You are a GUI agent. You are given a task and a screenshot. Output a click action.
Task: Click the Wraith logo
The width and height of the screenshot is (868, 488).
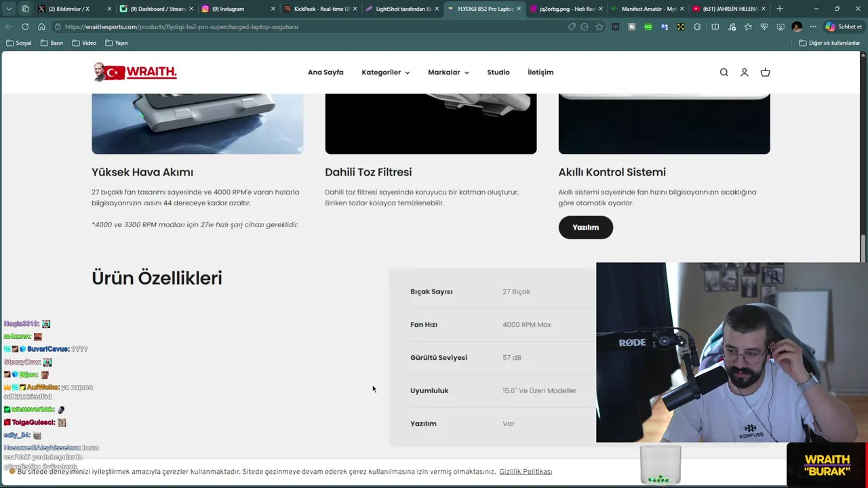pyautogui.click(x=135, y=72)
